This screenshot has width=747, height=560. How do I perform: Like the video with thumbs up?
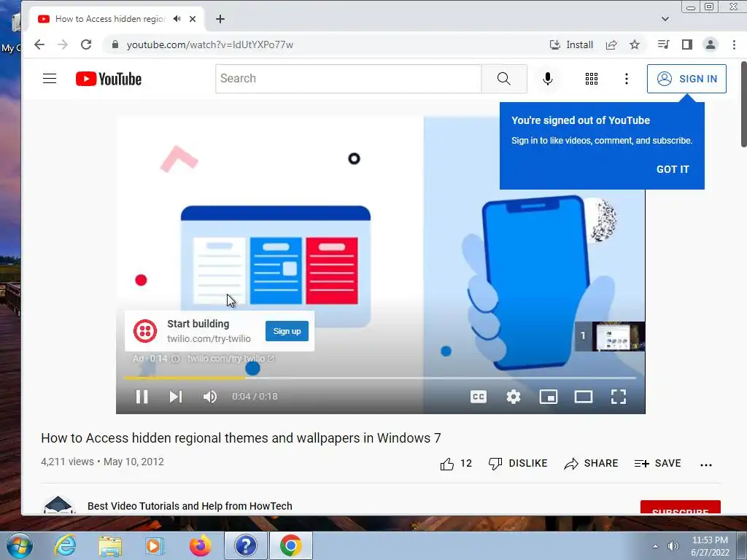pyautogui.click(x=456, y=463)
